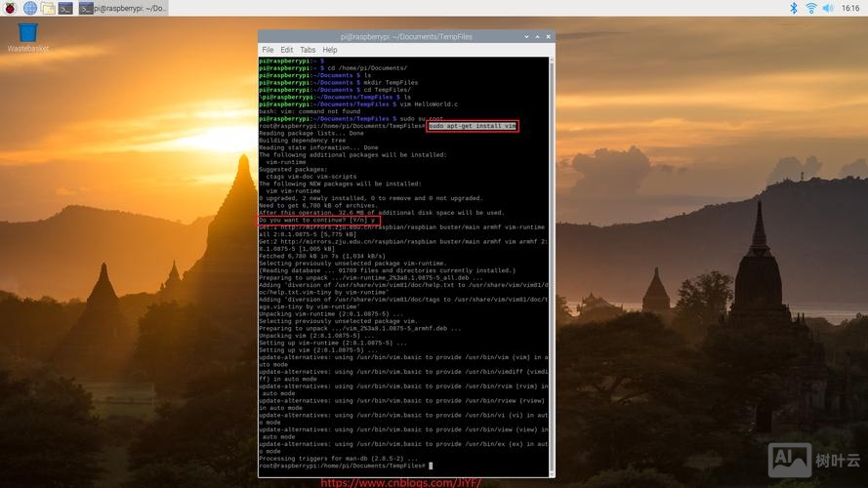Image resolution: width=868 pixels, height=488 pixels.
Task: Open the File menu in terminal
Action: [x=268, y=50]
